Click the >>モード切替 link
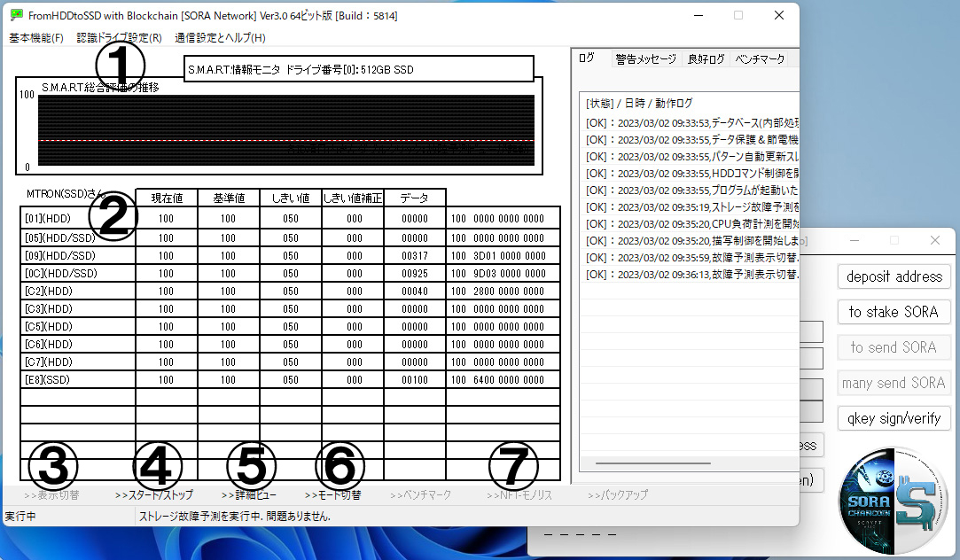This screenshot has height=560, width=960. (333, 494)
